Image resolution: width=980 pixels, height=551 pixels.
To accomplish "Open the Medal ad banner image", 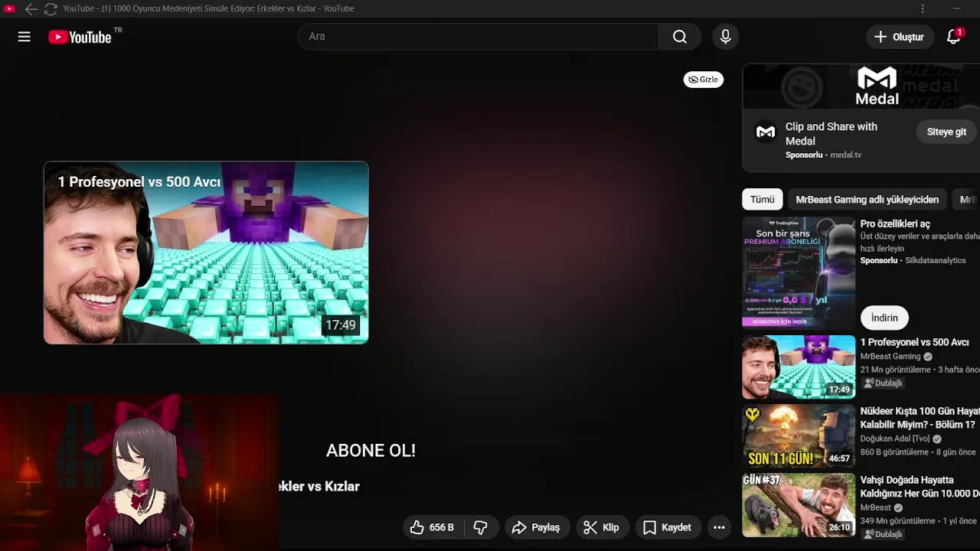I will pos(861,86).
